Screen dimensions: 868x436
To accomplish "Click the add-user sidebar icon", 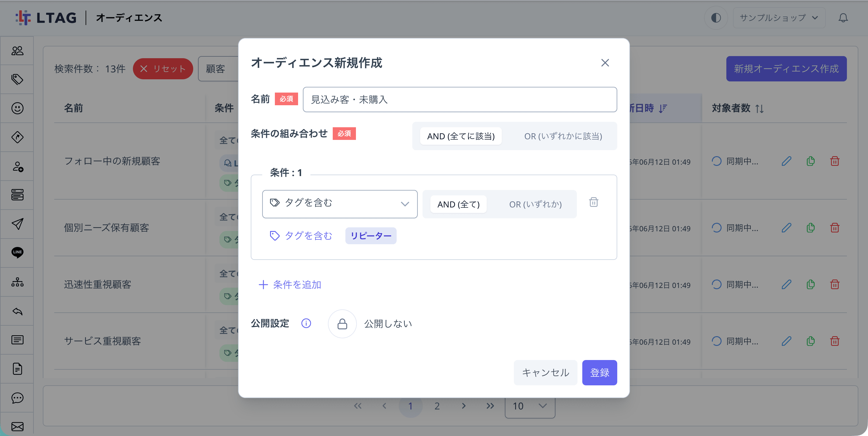I will 17,166.
